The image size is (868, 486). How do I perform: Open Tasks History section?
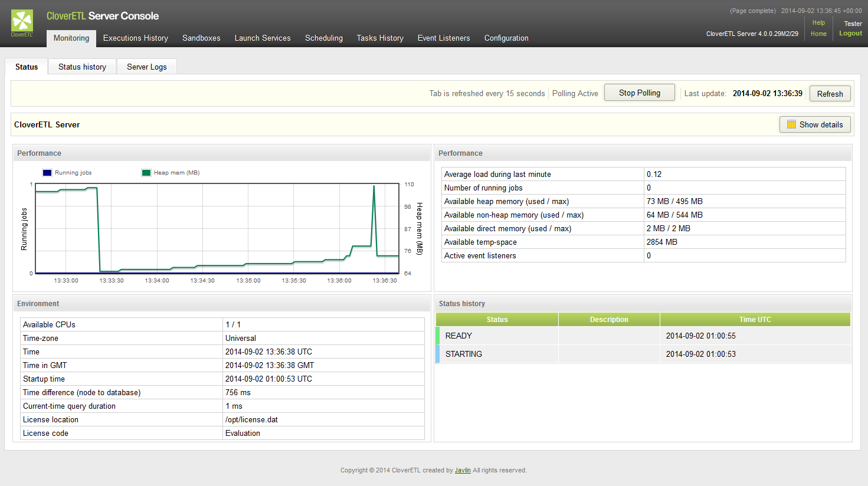point(380,38)
